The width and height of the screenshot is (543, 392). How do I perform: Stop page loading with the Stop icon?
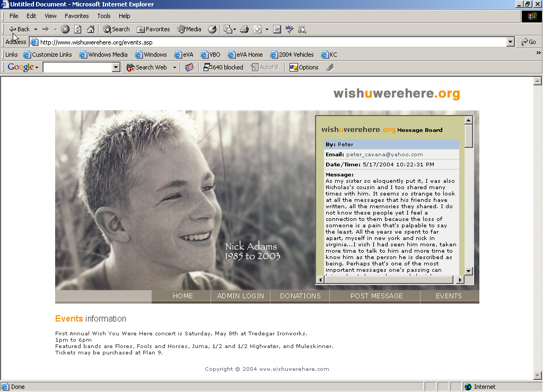tap(65, 30)
